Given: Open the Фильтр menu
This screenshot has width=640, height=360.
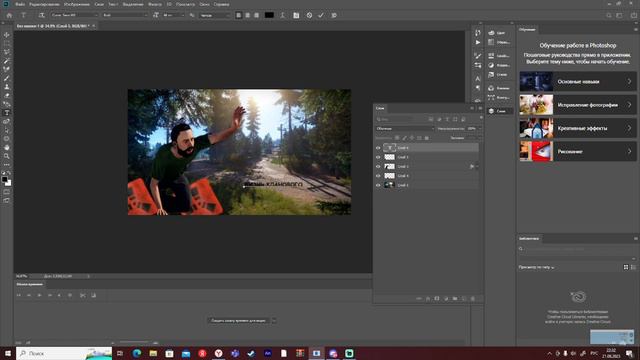Looking at the screenshot, I should (155, 4).
